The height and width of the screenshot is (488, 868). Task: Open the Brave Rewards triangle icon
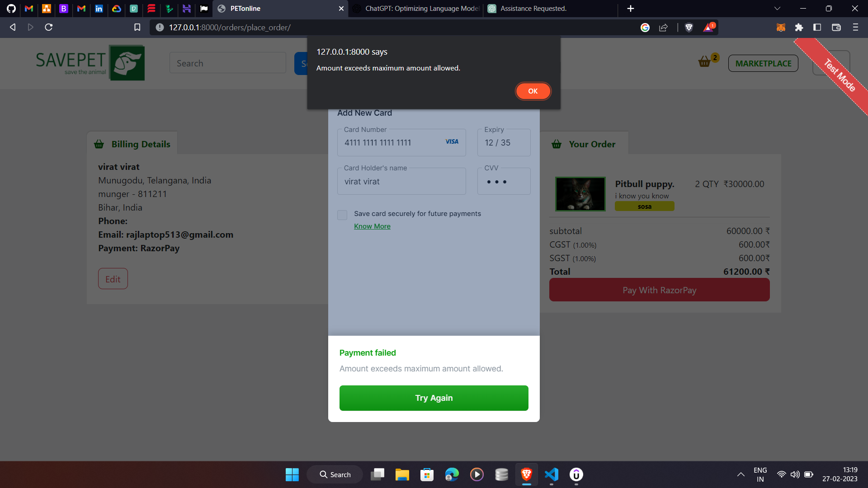coord(708,28)
